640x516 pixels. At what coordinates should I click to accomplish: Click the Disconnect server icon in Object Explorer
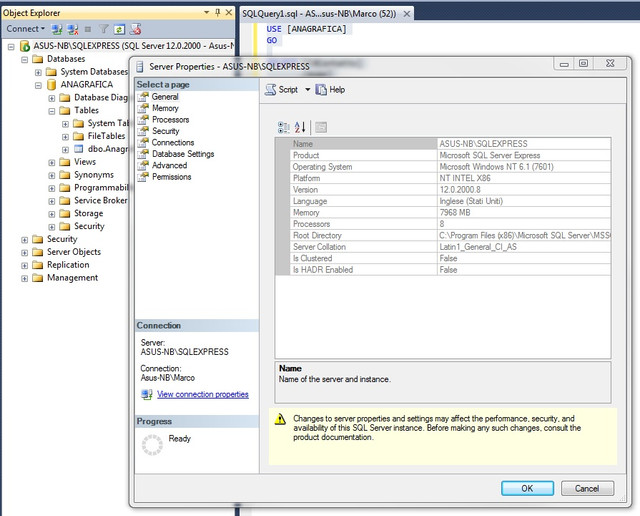[73, 29]
